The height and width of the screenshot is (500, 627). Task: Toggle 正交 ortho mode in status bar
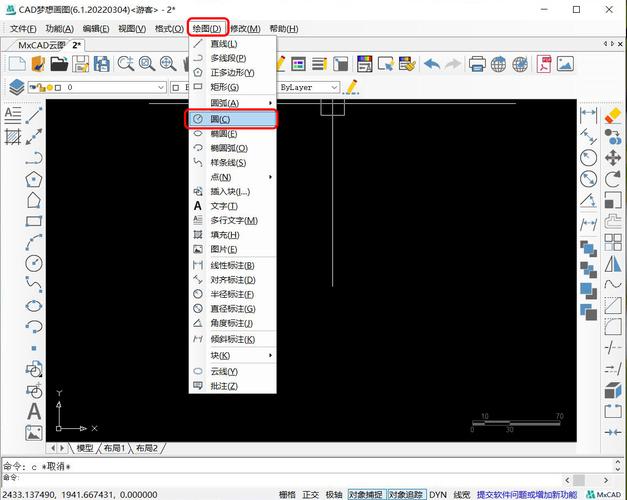tap(311, 494)
